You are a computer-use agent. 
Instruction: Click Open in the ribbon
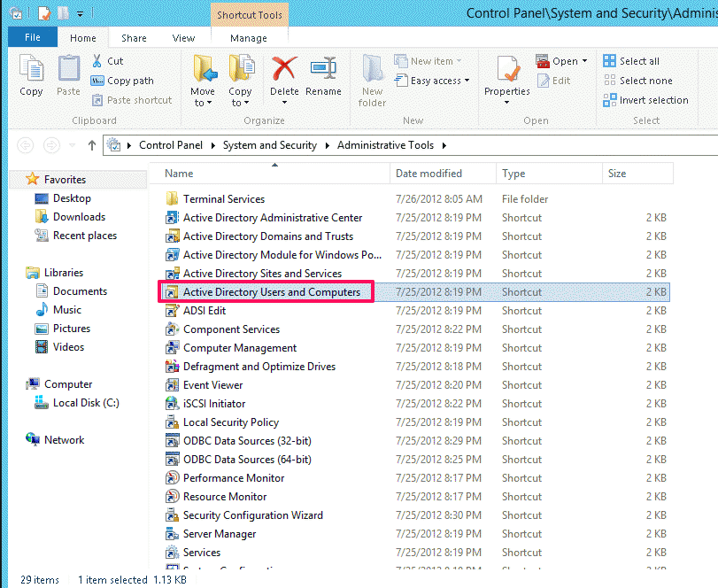pyautogui.click(x=556, y=61)
